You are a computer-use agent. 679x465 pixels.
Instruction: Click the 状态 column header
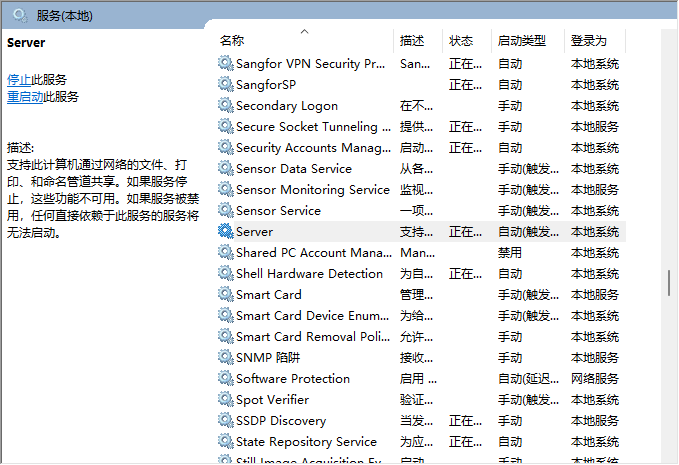coord(461,41)
